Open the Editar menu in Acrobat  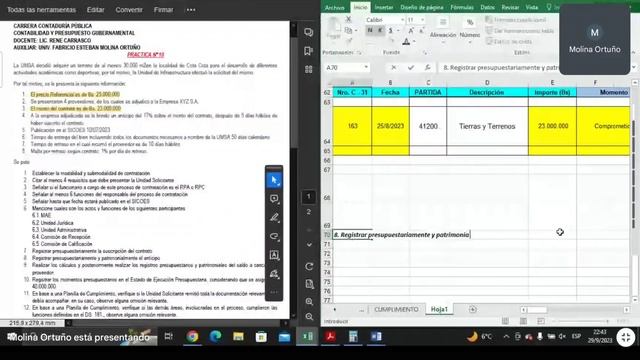tap(96, 9)
